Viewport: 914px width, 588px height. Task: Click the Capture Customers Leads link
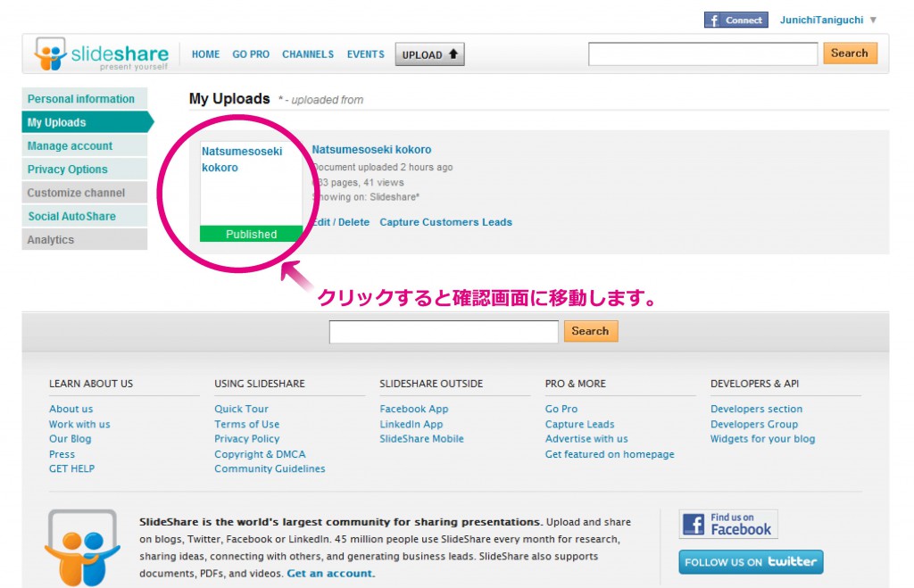pyautogui.click(x=446, y=222)
